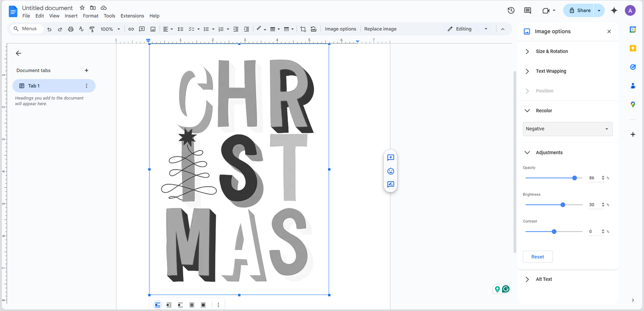
Task: Select Behind text image option
Action: pos(192,305)
